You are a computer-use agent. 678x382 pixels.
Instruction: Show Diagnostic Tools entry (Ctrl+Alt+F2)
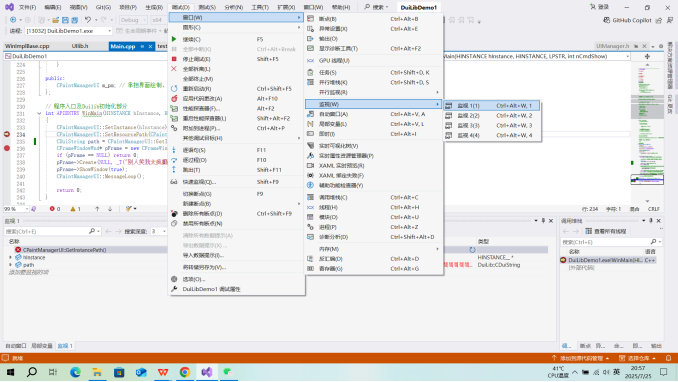pyautogui.click(x=374, y=48)
